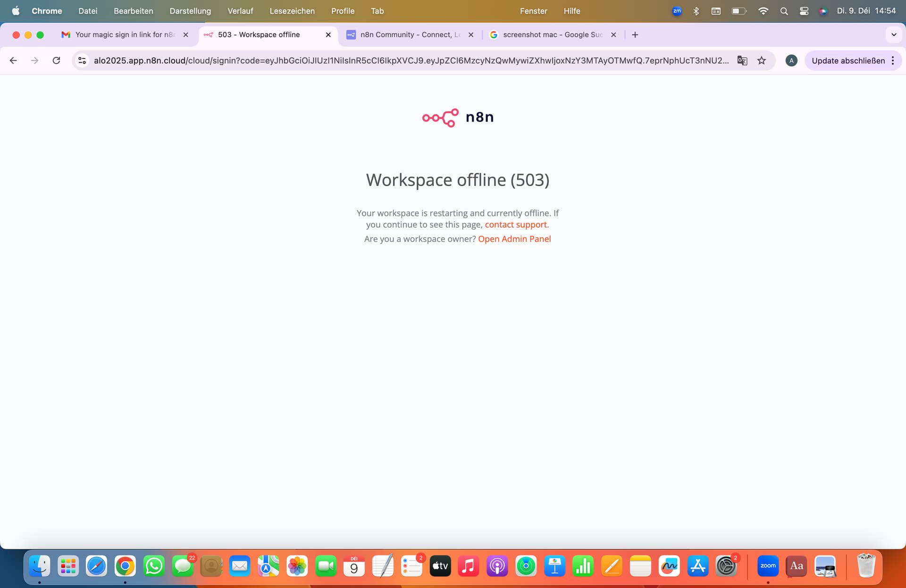Click the back navigation arrow
The image size is (906, 588).
pos(13,60)
